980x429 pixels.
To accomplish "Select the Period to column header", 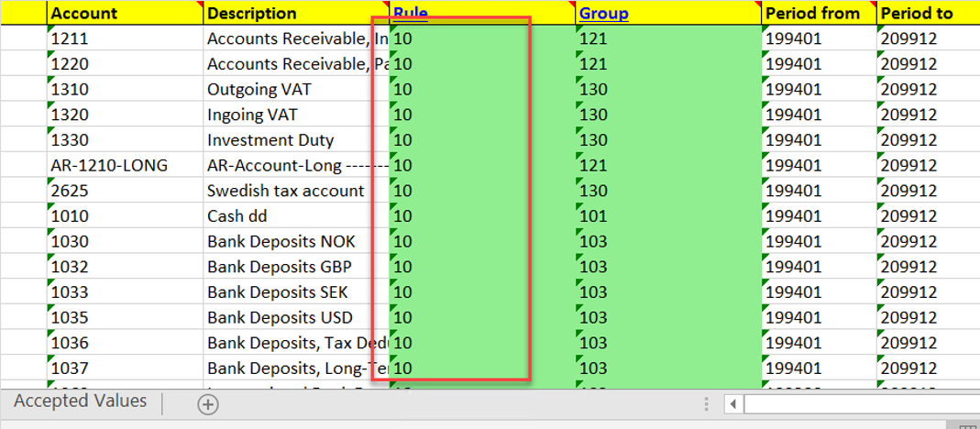I will (928, 13).
